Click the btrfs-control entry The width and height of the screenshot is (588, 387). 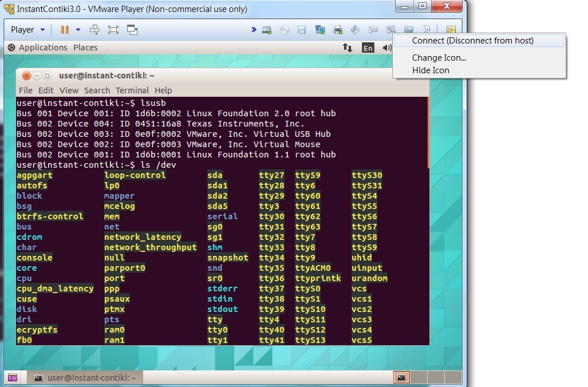click(x=50, y=216)
